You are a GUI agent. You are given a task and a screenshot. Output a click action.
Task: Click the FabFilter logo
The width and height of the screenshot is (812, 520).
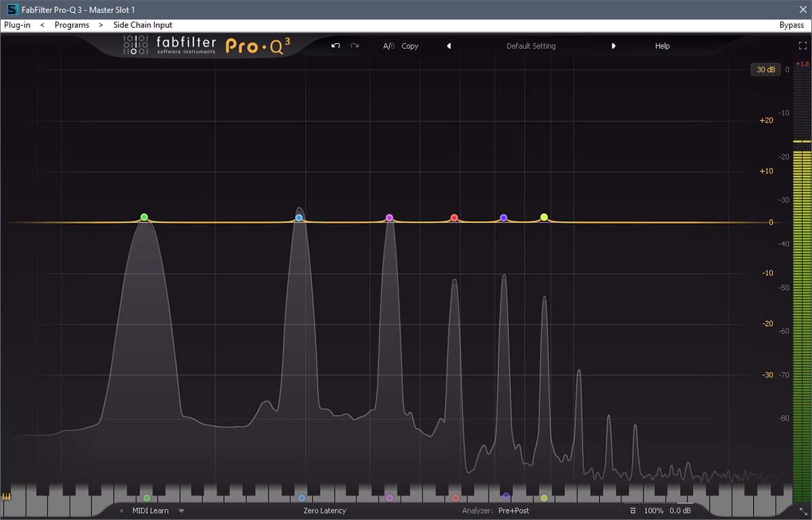pyautogui.click(x=169, y=45)
